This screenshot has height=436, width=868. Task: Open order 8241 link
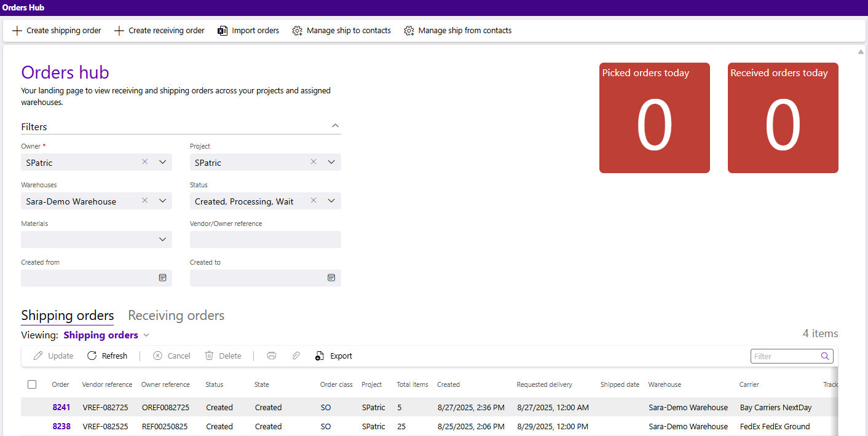coord(61,408)
